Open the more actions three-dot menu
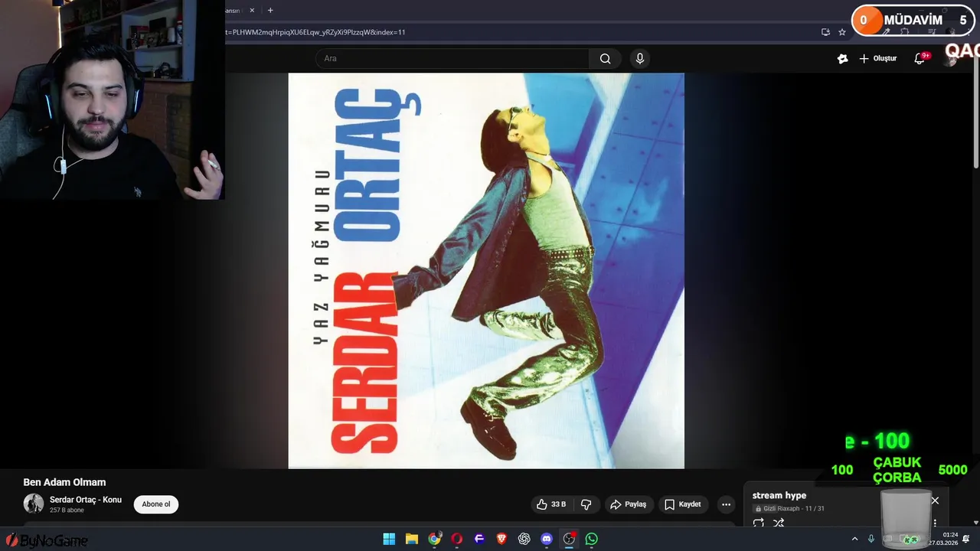980x551 pixels. pos(726,504)
